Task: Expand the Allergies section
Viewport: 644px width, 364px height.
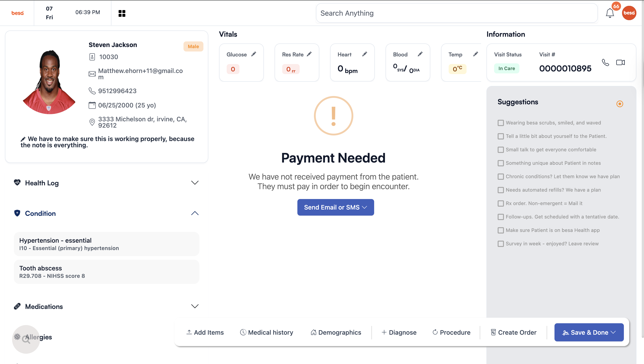Action: coord(38,337)
